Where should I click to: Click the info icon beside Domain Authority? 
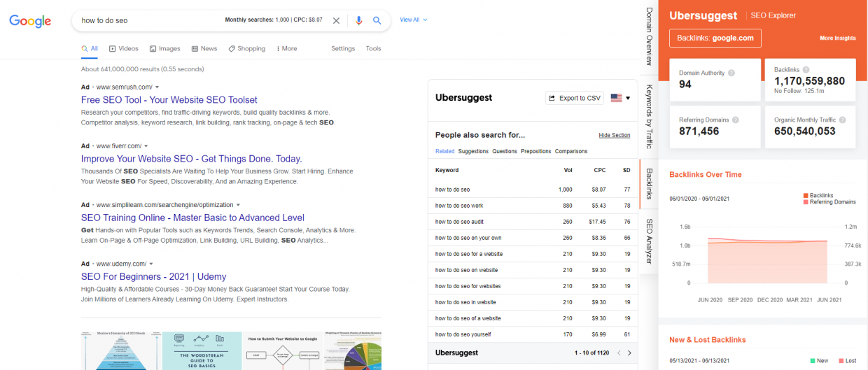pyautogui.click(x=731, y=73)
